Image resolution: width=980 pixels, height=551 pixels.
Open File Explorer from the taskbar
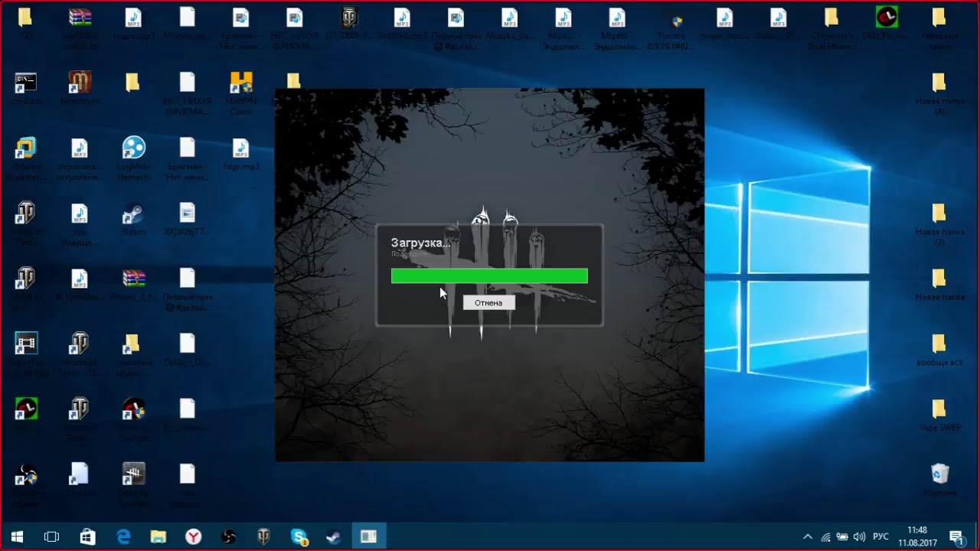pos(158,537)
